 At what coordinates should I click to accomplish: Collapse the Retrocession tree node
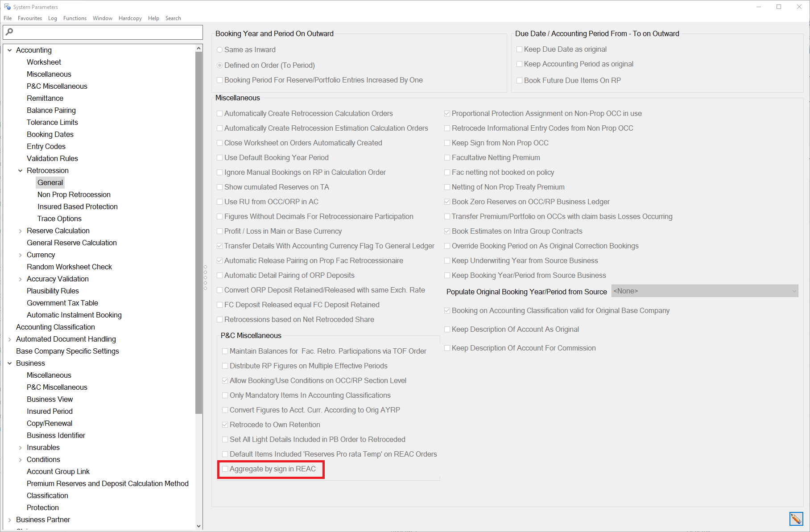[21, 171]
